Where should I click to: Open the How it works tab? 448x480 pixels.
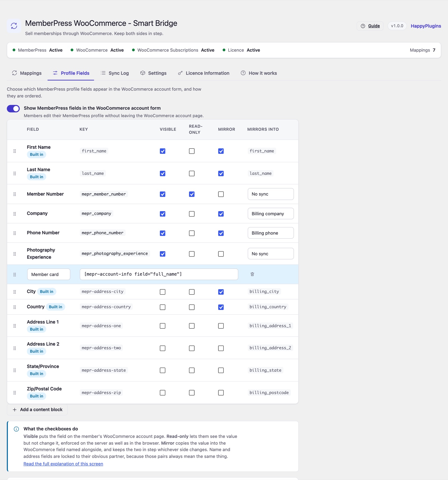pyautogui.click(x=259, y=73)
